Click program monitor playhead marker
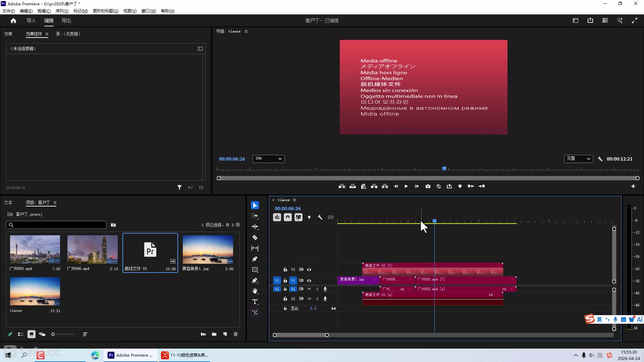 [444, 169]
